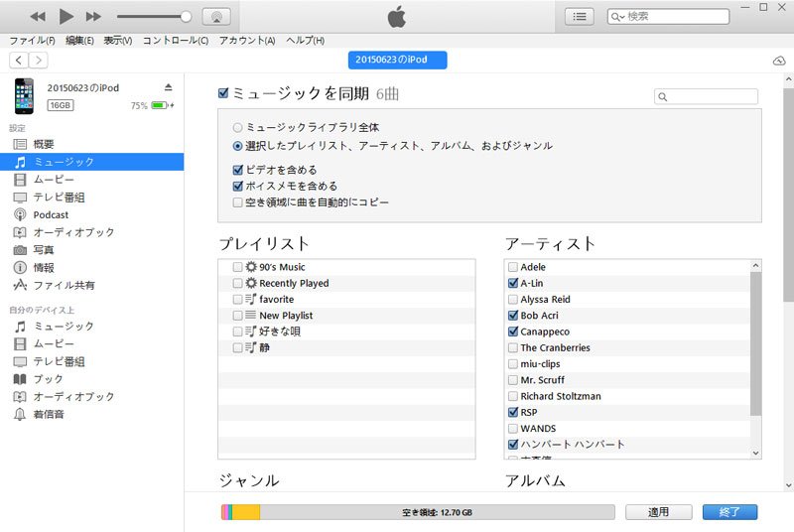The height and width of the screenshot is (532, 794).
Task: Open the ヘルプ(H) menu
Action: (x=306, y=41)
